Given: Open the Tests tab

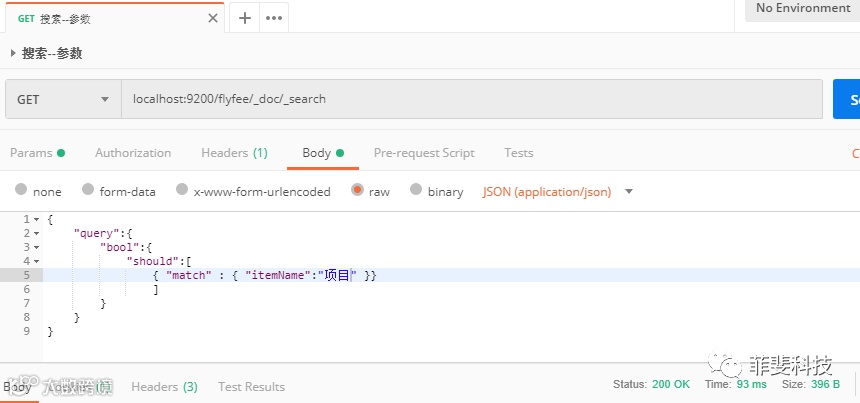Looking at the screenshot, I should 519,153.
